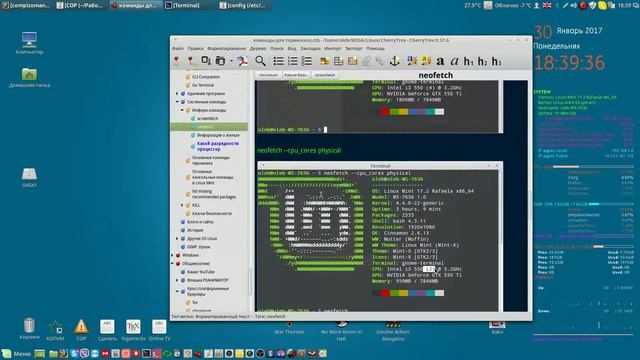Switch to the [config (/etc/... taskbar window
Screen dimensions: 640x360
[242, 5]
